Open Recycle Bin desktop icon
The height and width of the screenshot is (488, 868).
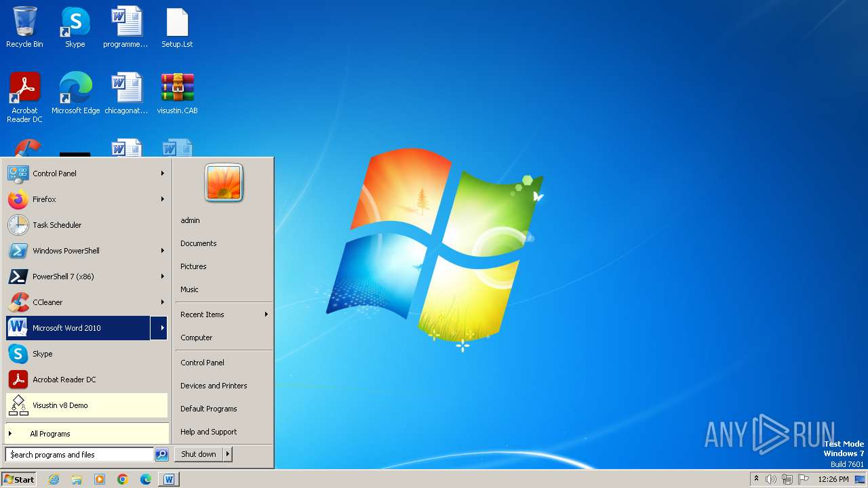24,28
